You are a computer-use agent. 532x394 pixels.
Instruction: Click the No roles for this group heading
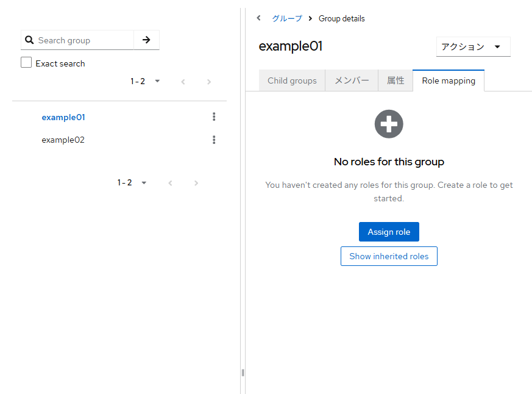coord(389,162)
